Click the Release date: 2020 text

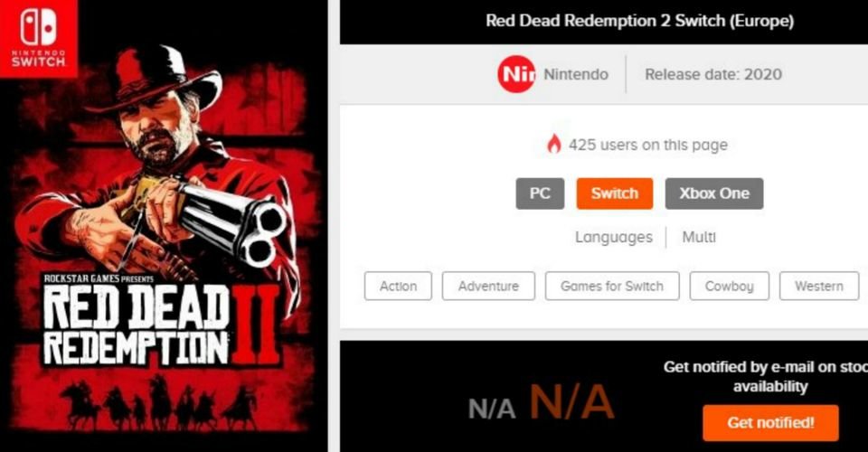(713, 74)
